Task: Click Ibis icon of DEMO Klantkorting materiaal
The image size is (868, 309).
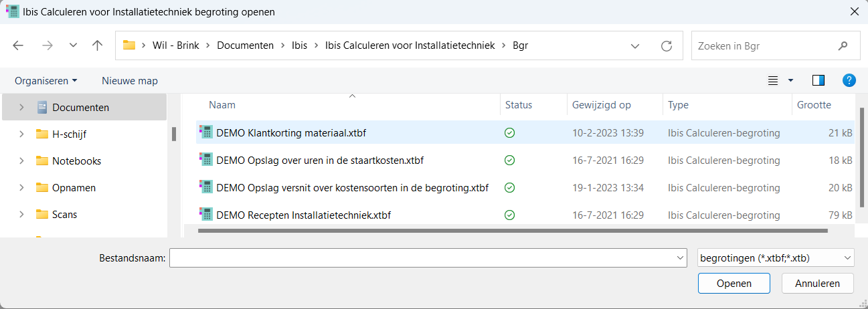Action: (x=205, y=132)
